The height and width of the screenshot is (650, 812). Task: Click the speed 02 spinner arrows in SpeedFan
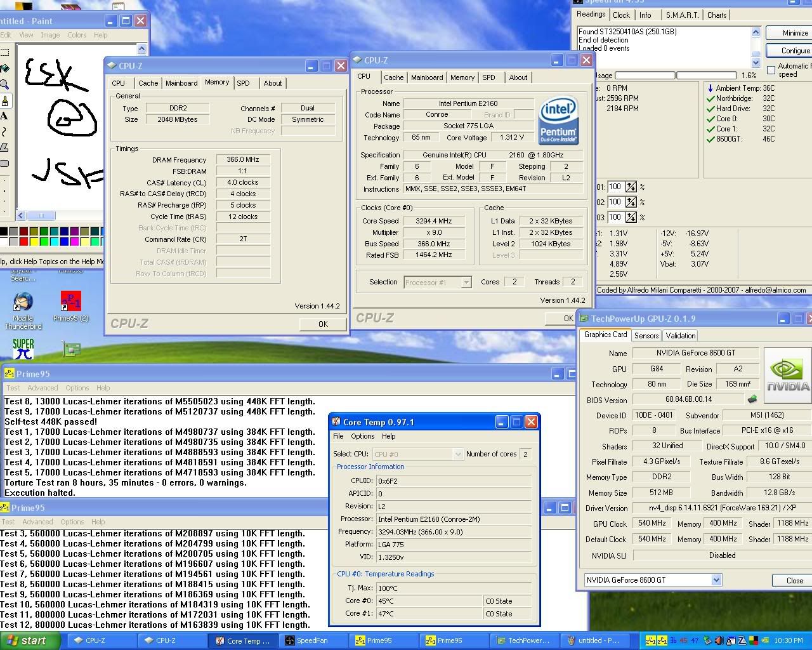(x=631, y=202)
